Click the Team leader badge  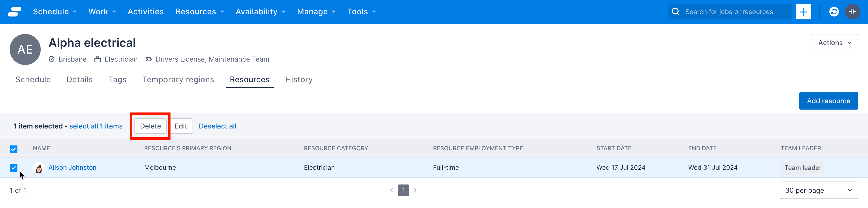click(803, 168)
